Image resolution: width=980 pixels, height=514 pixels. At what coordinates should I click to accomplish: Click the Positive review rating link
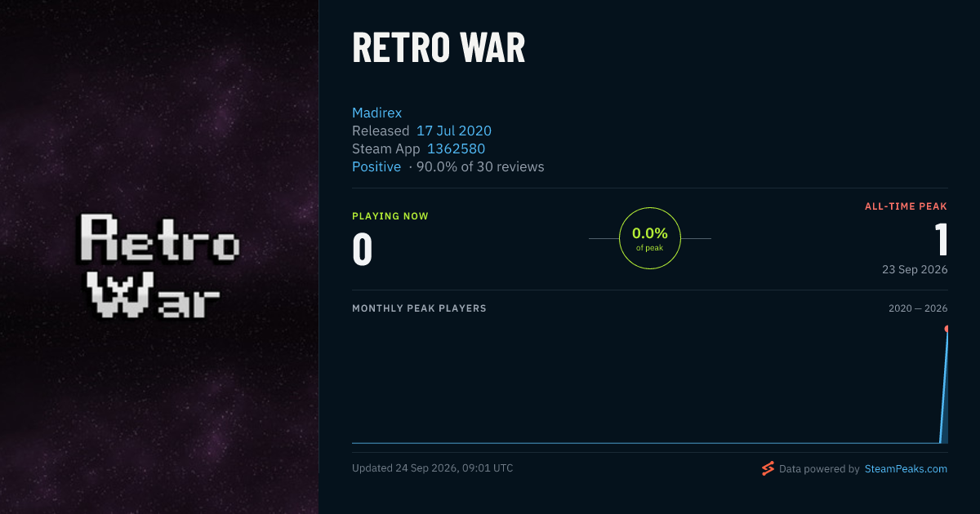[x=376, y=166]
